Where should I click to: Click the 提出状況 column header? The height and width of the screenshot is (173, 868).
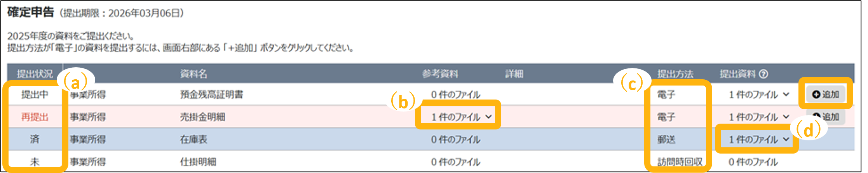click(x=35, y=74)
